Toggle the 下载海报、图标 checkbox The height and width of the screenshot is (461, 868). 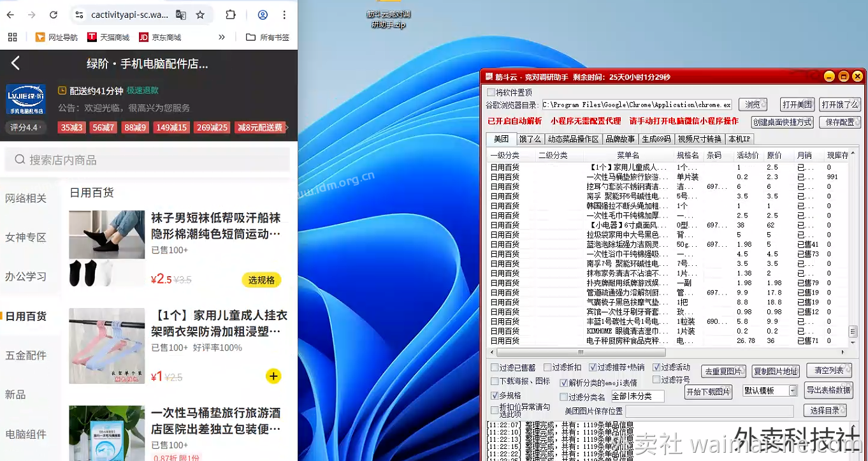tap(495, 381)
